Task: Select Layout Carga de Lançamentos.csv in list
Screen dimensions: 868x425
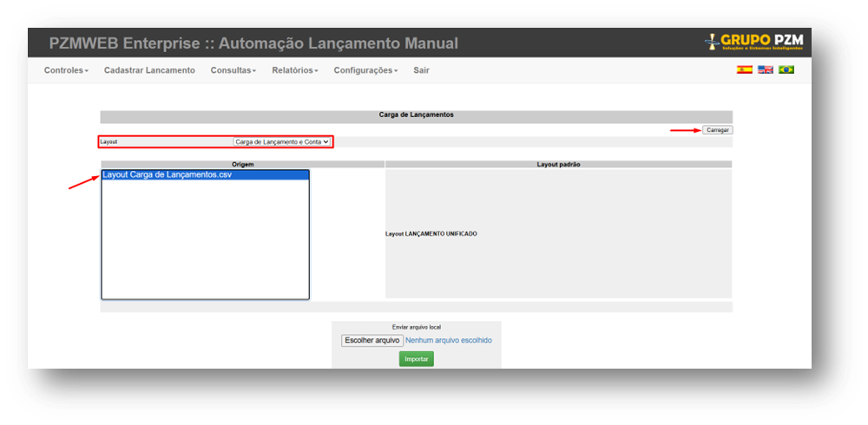Action: [x=168, y=174]
